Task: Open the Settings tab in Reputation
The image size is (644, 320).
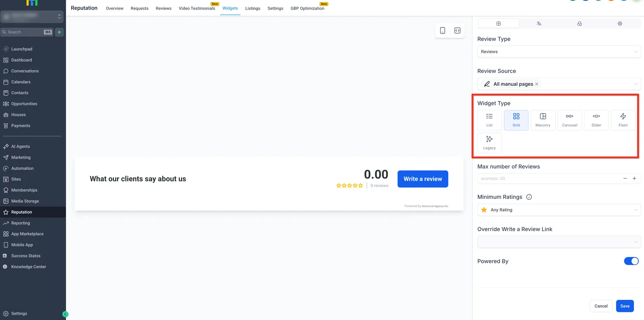Action: [x=275, y=8]
